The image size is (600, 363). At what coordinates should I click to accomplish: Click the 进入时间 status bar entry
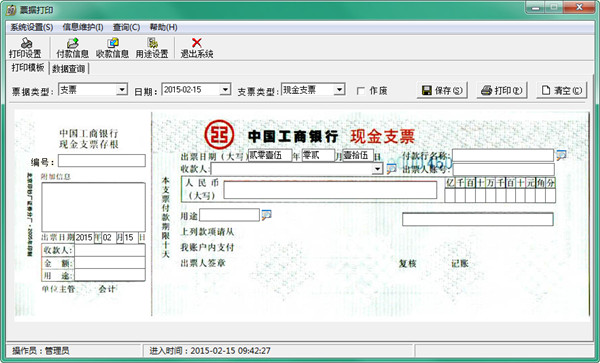210,350
